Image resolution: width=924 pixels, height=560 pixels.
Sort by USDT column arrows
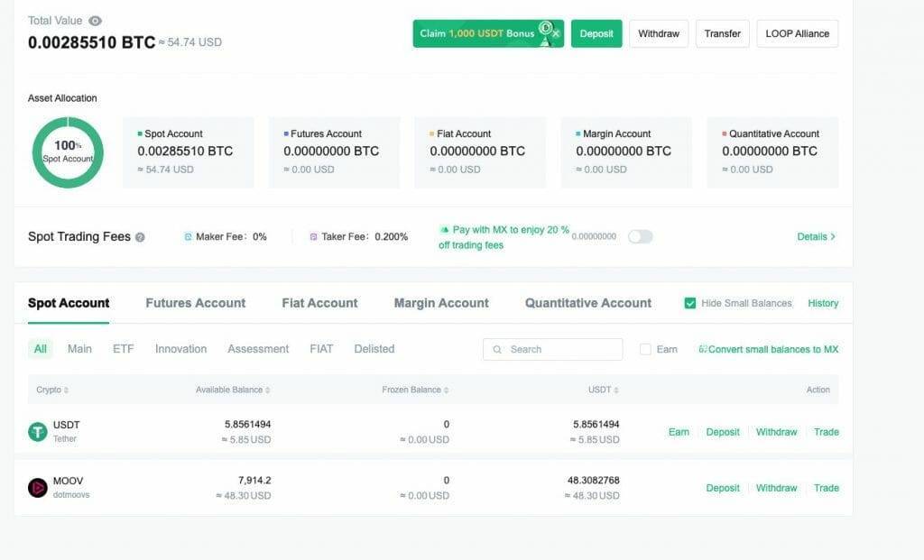click(616, 390)
